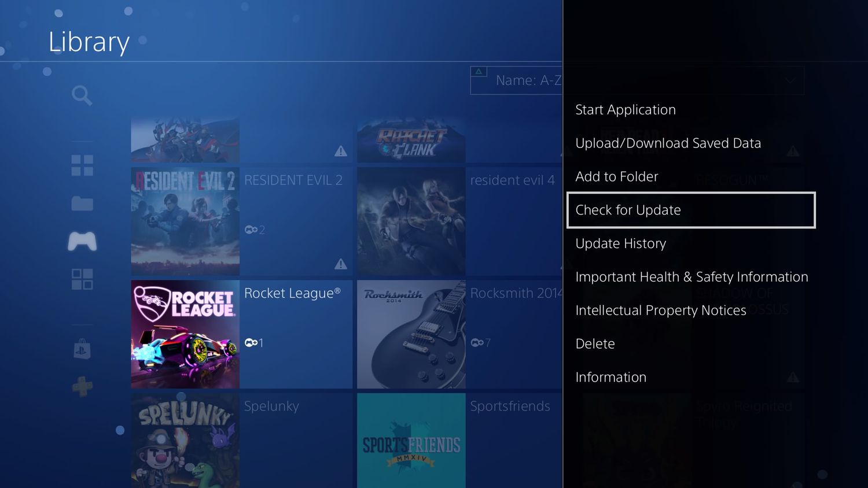This screenshot has height=488, width=868.
Task: Choose Upload/Download Saved Data
Action: click(668, 143)
